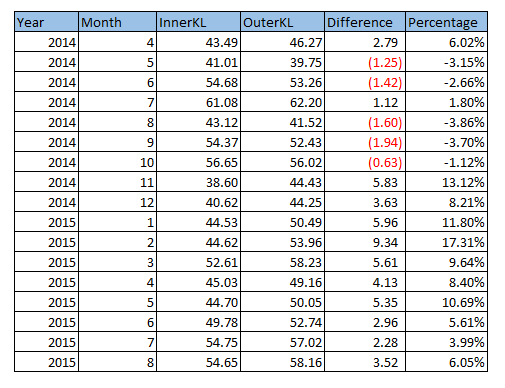Viewport: 505px width, 388px height.
Task: Select the Month column header cell
Action: point(117,22)
